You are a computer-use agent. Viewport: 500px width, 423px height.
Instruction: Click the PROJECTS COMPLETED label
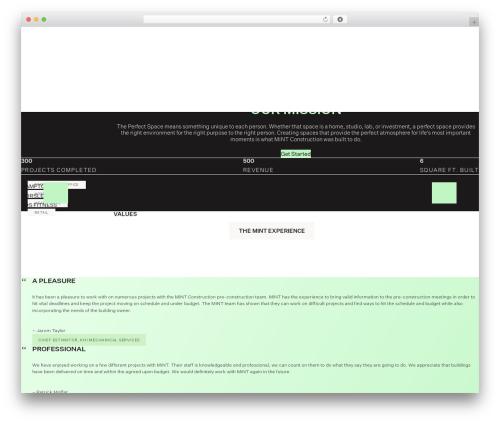point(59,170)
